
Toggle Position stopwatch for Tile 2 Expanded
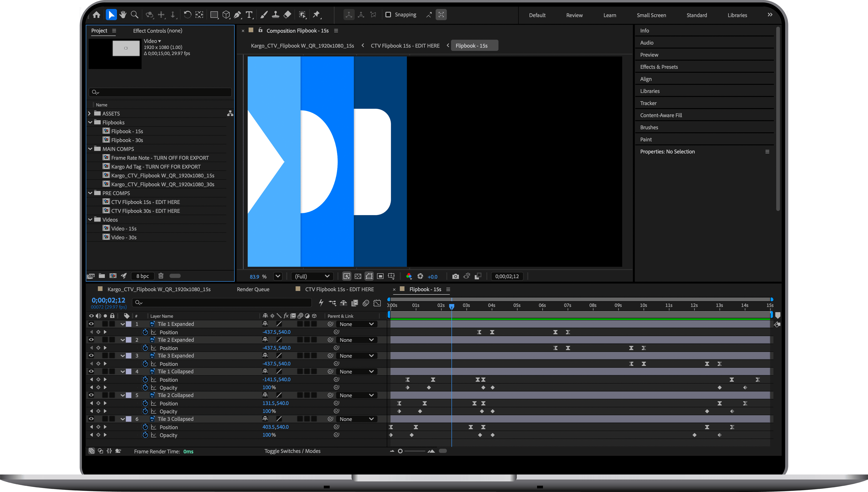145,348
